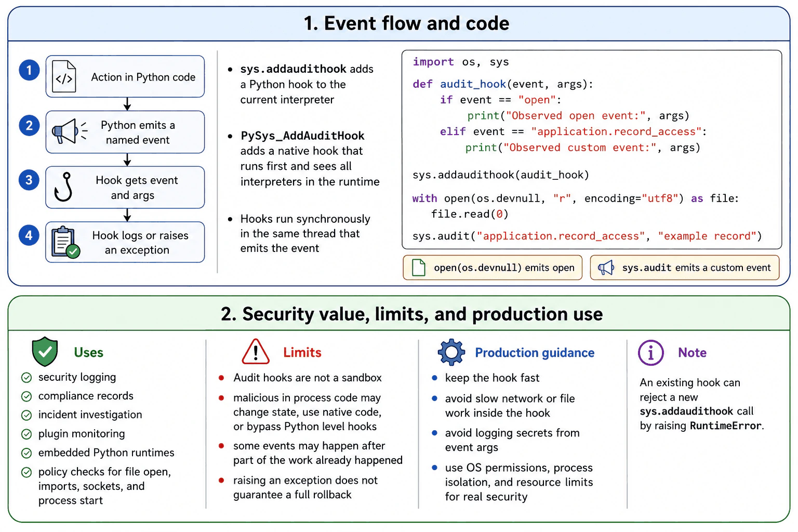The width and height of the screenshot is (798, 532).
Task: Click the 'if event == "open":' code line
Action: click(501, 100)
